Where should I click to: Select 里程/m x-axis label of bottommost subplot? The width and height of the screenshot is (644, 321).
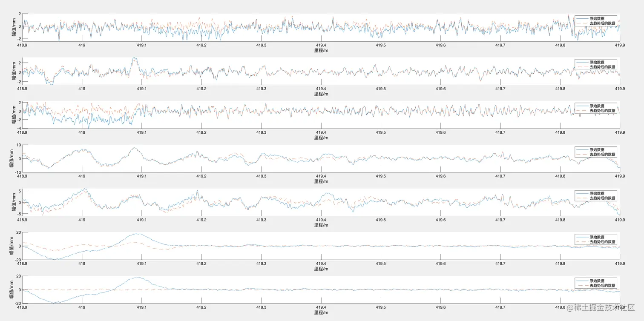point(321,312)
